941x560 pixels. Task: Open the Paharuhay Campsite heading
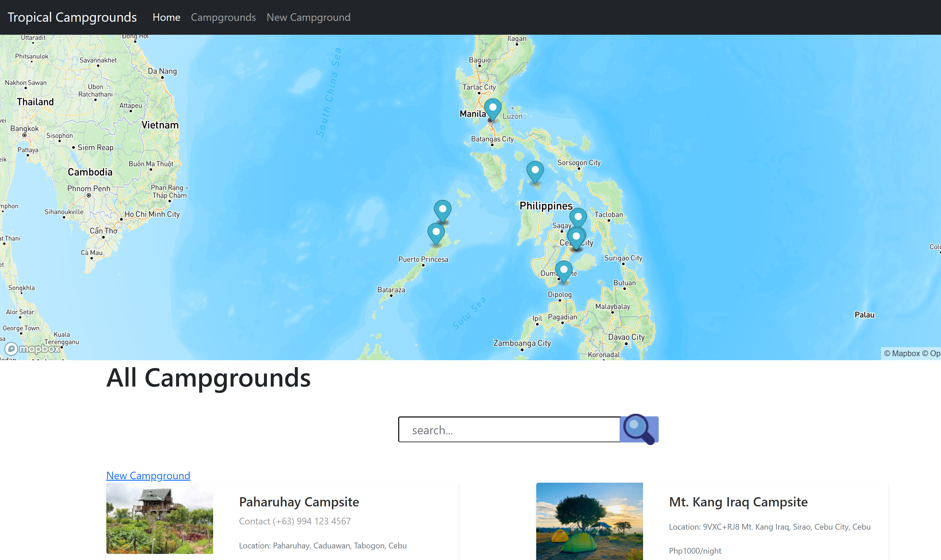point(299,502)
